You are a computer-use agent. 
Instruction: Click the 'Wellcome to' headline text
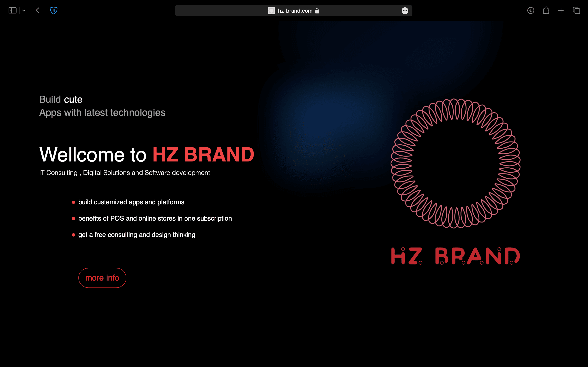[93, 155]
